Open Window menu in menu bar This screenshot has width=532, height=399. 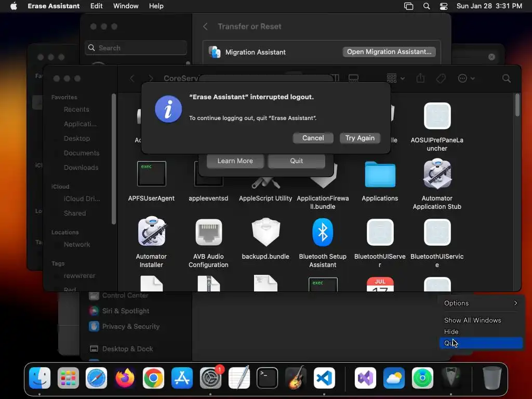[x=126, y=6]
